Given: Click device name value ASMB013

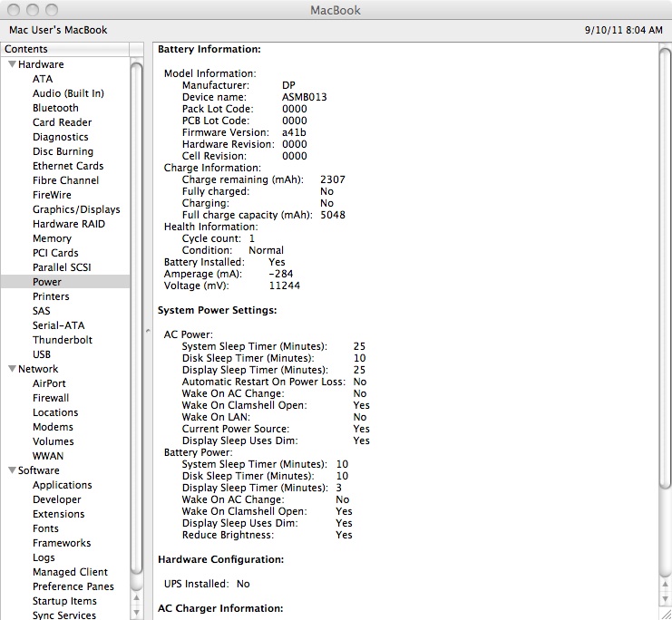Looking at the screenshot, I should point(305,97).
